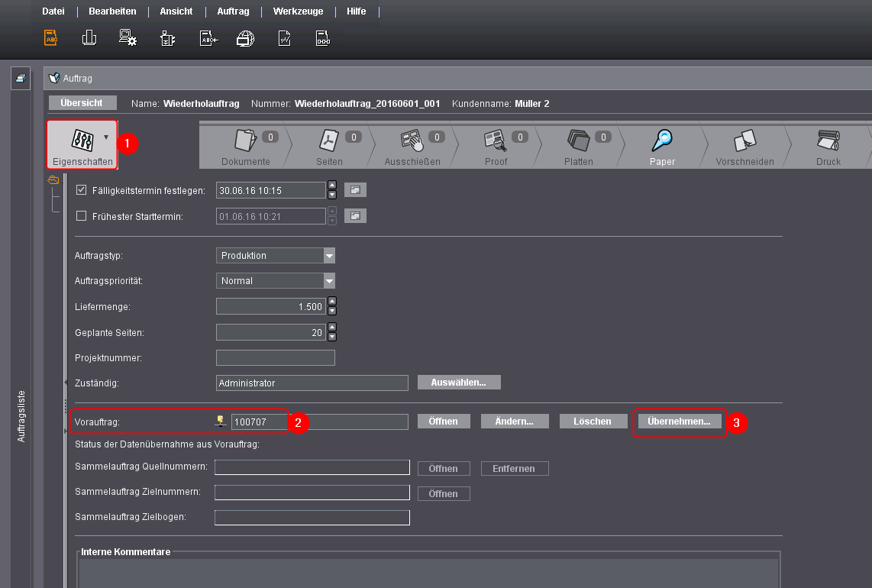Viewport: 872px width, 588px height.
Task: Click the Sammelauftrag Zielbogen field
Action: 312,517
